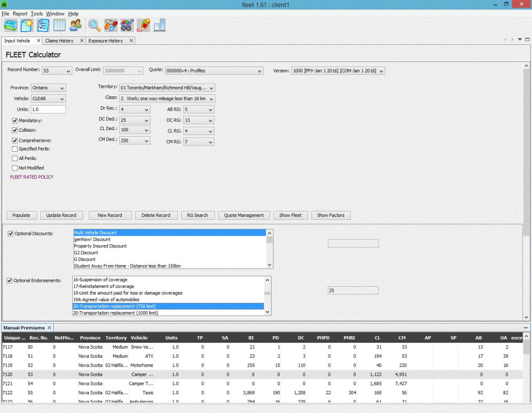Minimize the Manual Premiums panel
The width and height of the screenshot is (532, 413).
coord(525,328)
